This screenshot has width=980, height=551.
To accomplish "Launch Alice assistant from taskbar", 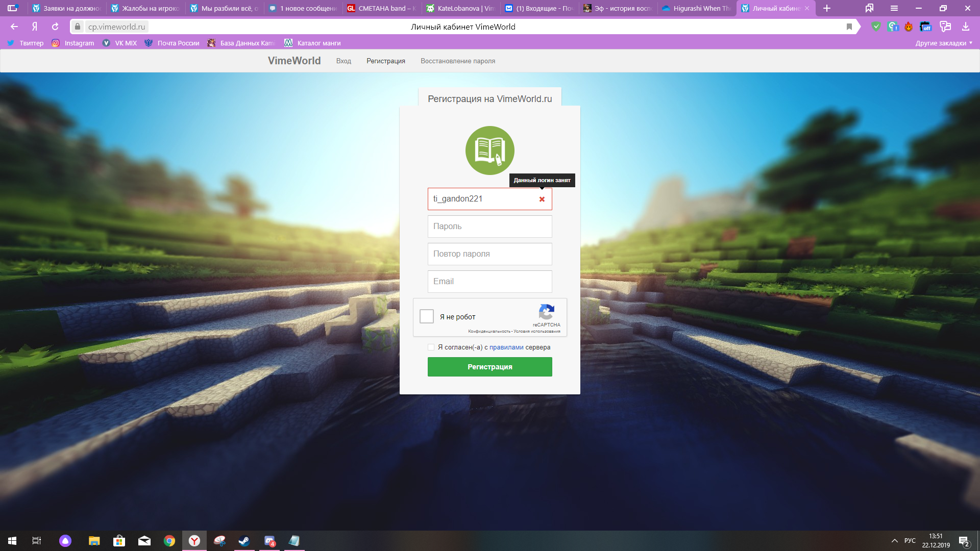I will tap(65, 541).
